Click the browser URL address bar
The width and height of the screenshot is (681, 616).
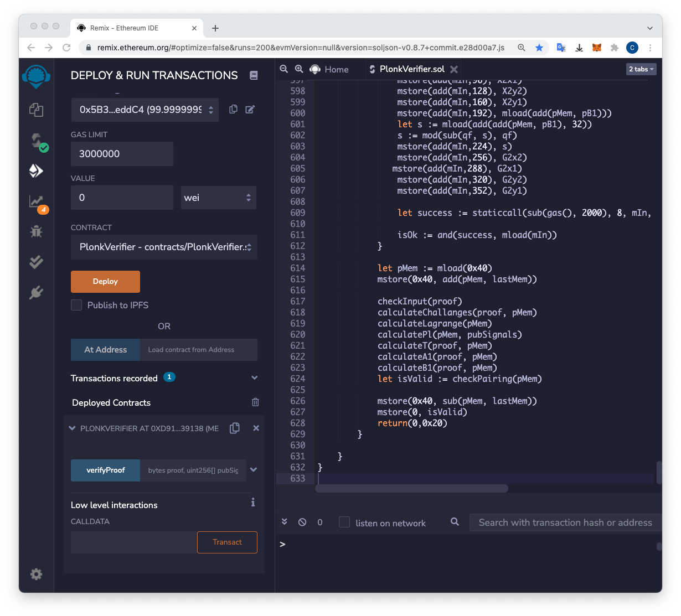[x=301, y=48]
